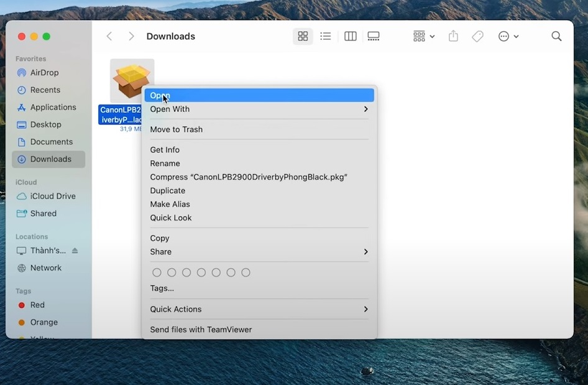Open the Group By dropdown in toolbar
Screen dimensions: 588x385
pyautogui.click(x=423, y=37)
